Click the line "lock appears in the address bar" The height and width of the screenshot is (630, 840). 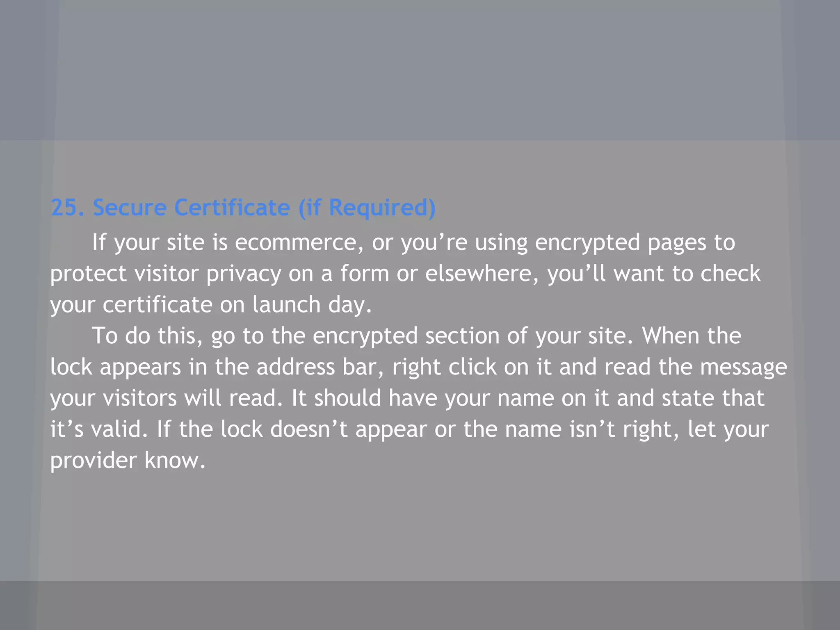click(418, 367)
